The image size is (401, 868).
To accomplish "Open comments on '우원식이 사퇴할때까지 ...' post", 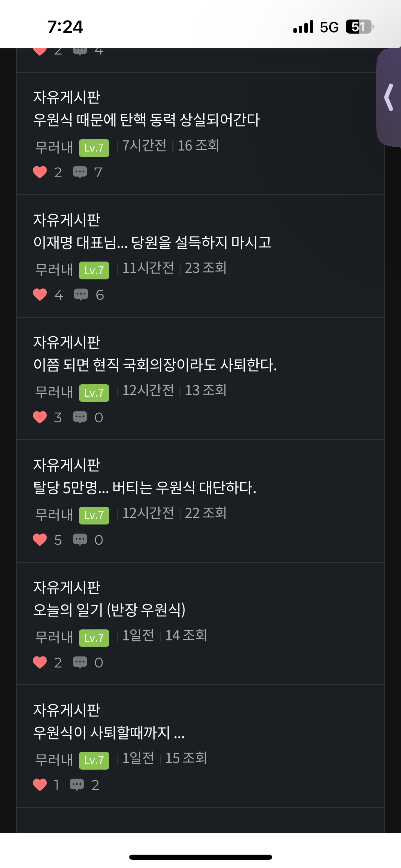I will [77, 785].
